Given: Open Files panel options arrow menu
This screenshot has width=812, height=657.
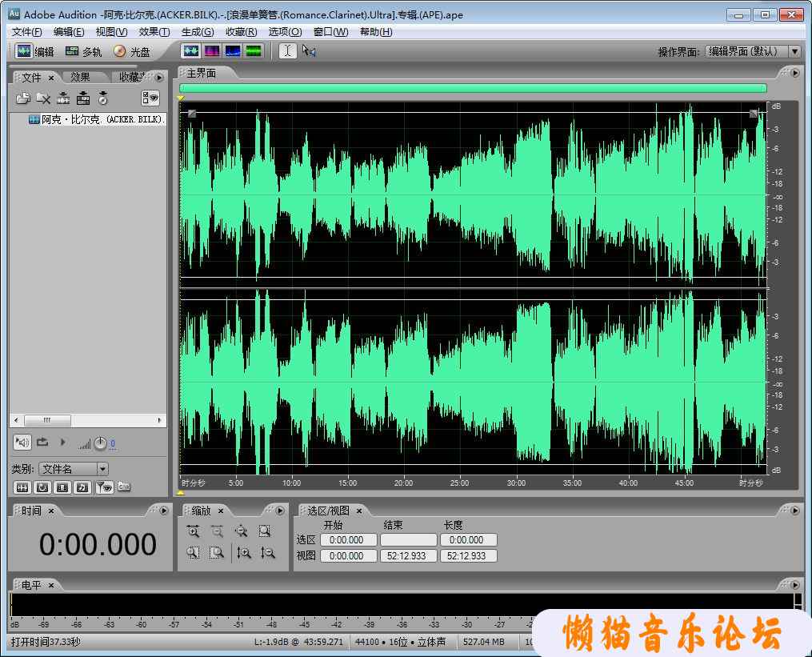Looking at the screenshot, I should [159, 78].
